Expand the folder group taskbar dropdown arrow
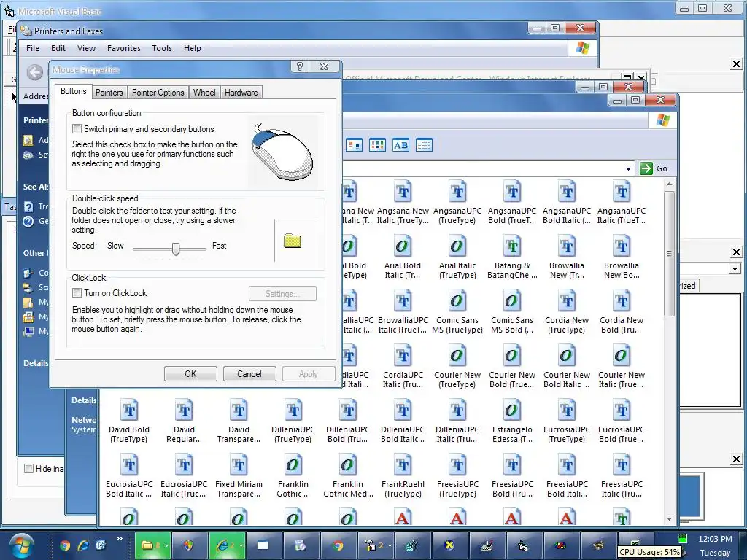 pyautogui.click(x=166, y=545)
